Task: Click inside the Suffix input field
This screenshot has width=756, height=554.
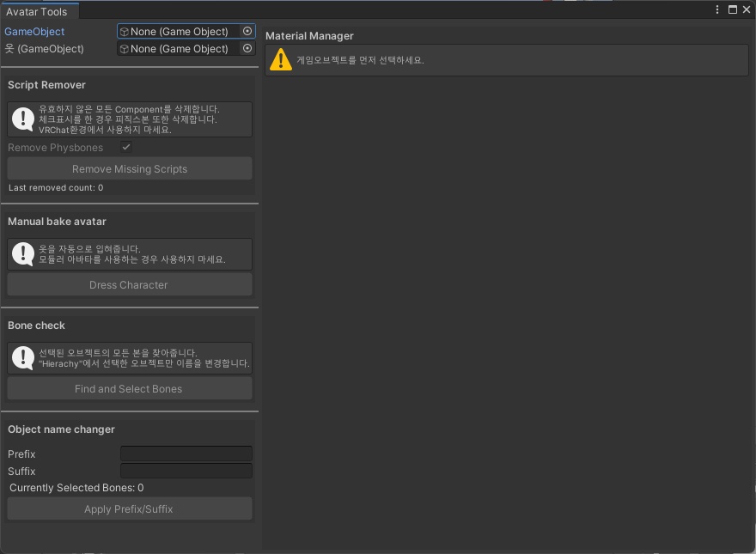Action: (186, 471)
